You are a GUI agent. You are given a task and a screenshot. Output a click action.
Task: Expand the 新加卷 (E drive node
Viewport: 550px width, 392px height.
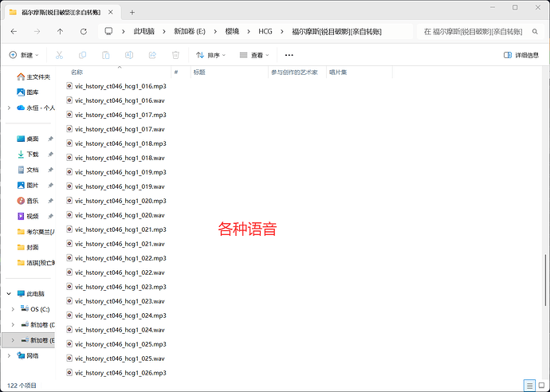(x=13, y=340)
